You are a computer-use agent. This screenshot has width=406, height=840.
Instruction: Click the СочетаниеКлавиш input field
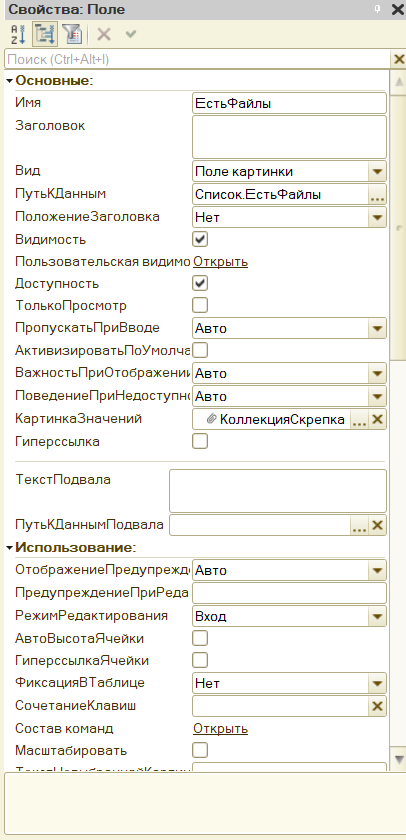(280, 707)
